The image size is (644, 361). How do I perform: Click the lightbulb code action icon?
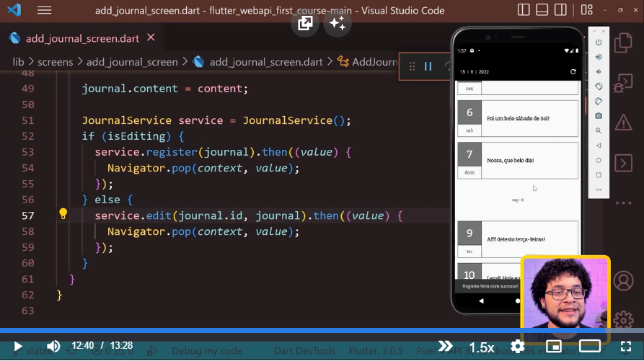[x=63, y=214]
